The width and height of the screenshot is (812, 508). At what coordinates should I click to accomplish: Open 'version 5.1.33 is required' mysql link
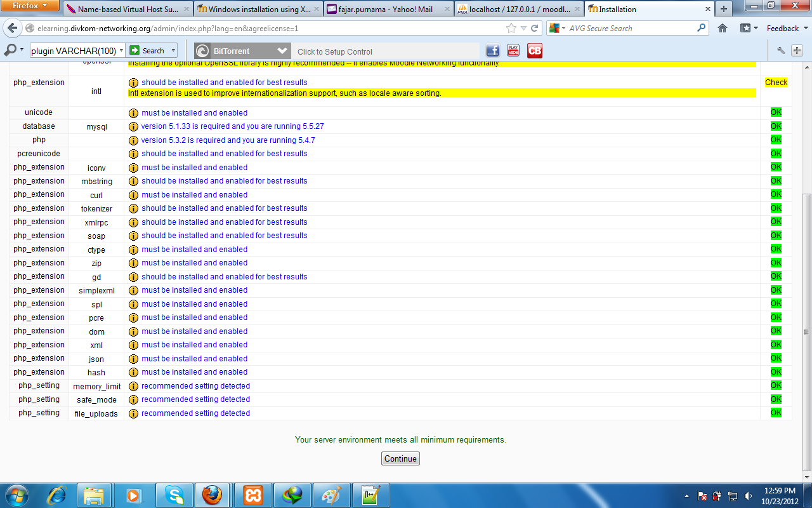[x=232, y=126]
